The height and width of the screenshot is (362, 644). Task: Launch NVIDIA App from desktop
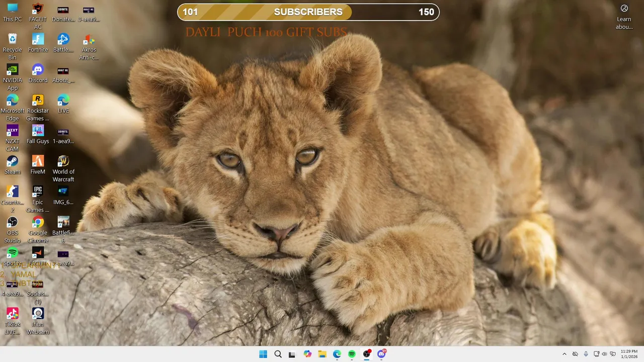[x=12, y=77]
